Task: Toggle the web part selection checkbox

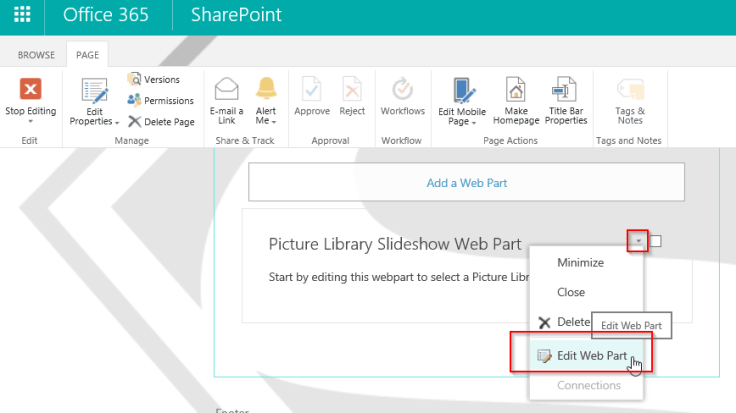Action: pos(655,241)
